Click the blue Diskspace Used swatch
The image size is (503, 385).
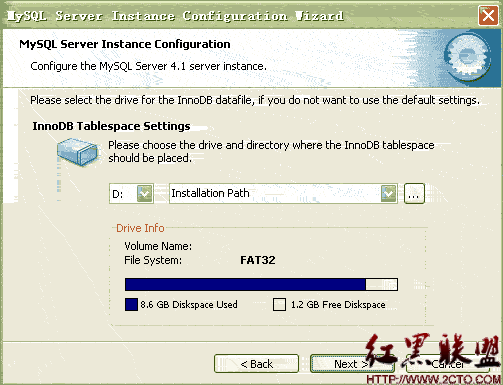pos(131,305)
